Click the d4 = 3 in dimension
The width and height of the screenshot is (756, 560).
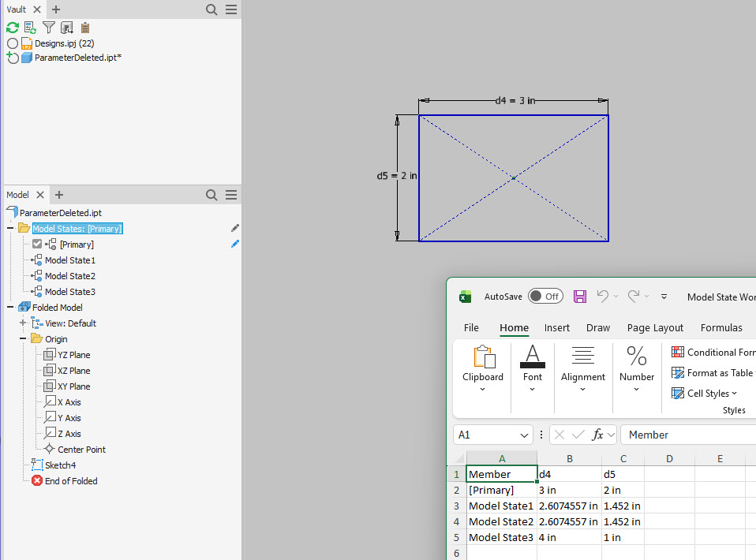[x=515, y=100]
